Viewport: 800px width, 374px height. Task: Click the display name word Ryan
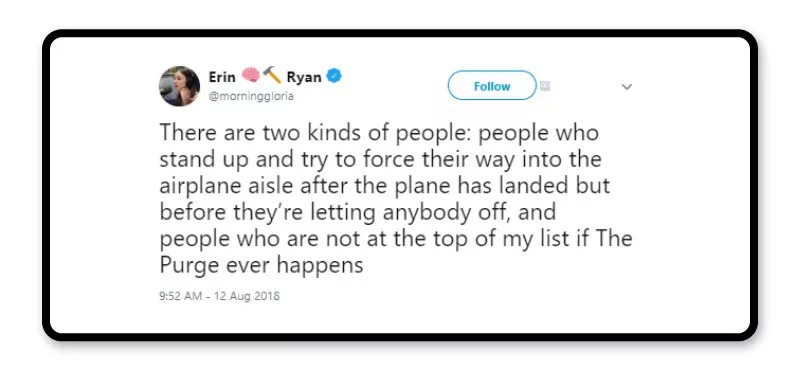click(304, 77)
